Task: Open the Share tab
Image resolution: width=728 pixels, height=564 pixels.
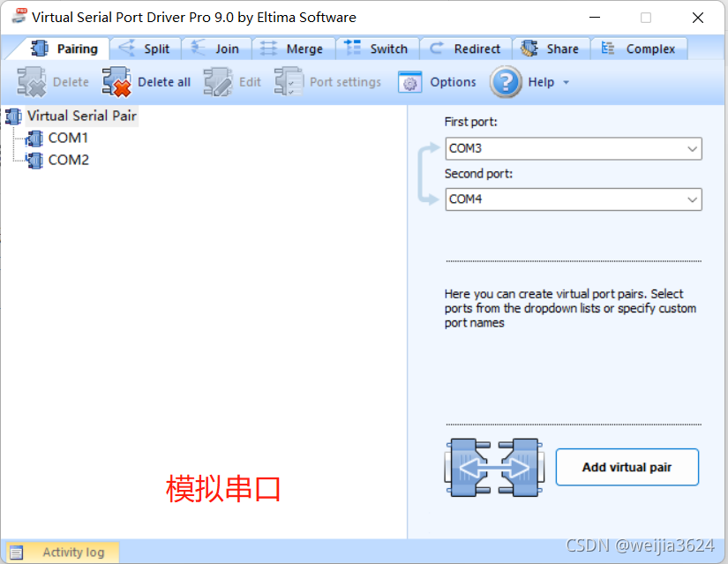Action: point(551,49)
